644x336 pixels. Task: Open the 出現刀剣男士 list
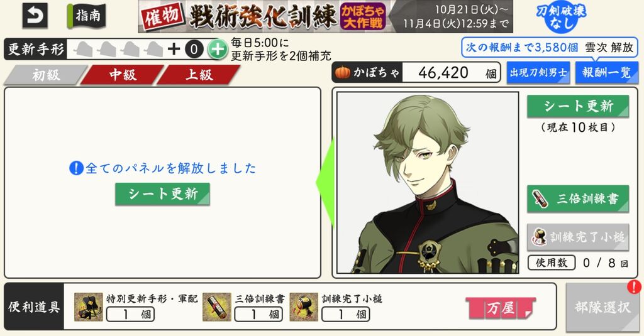pos(538,73)
